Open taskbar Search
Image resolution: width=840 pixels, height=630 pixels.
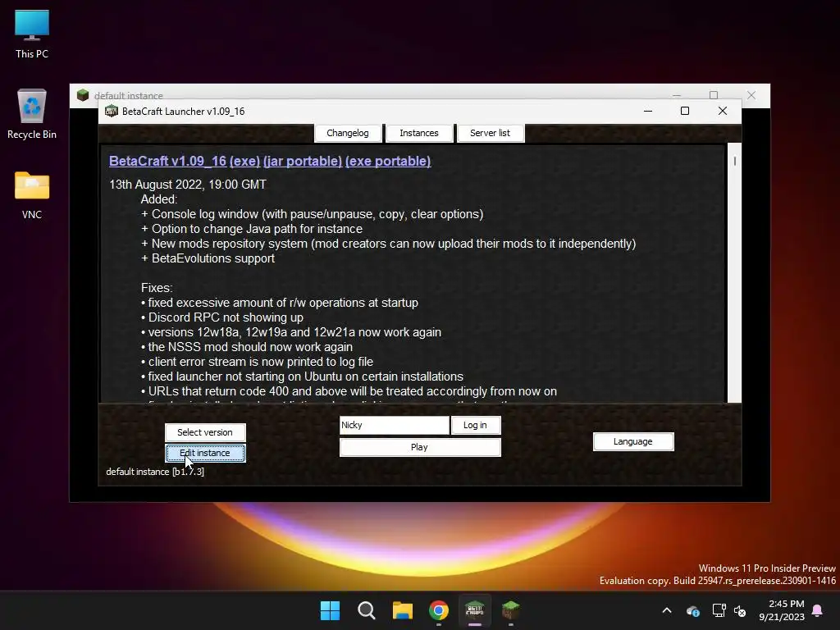pyautogui.click(x=367, y=610)
